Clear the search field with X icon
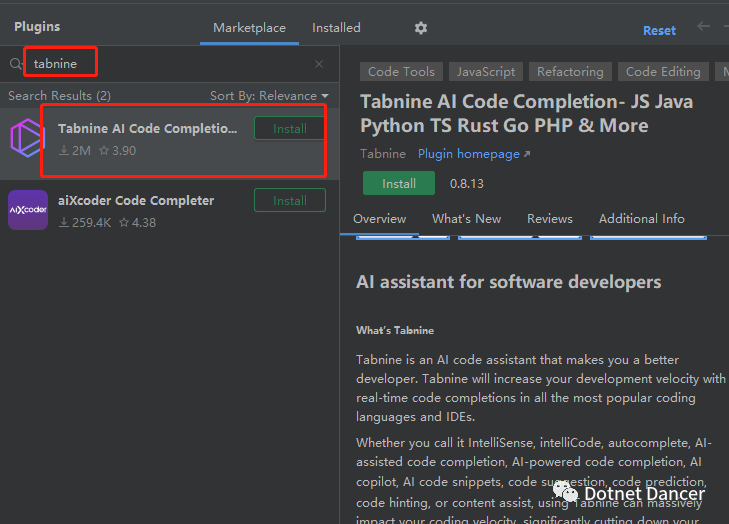 tap(319, 64)
